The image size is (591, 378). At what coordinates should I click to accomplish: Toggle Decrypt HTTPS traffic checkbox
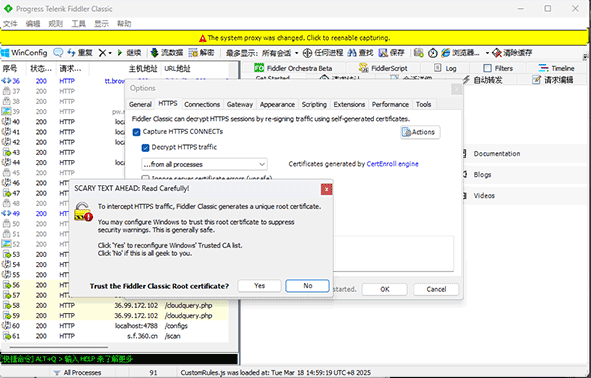[145, 148]
